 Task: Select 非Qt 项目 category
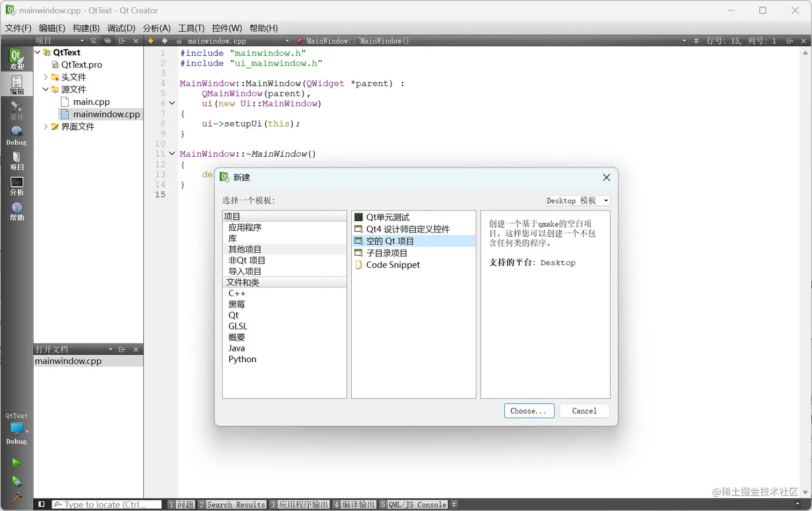(285, 260)
